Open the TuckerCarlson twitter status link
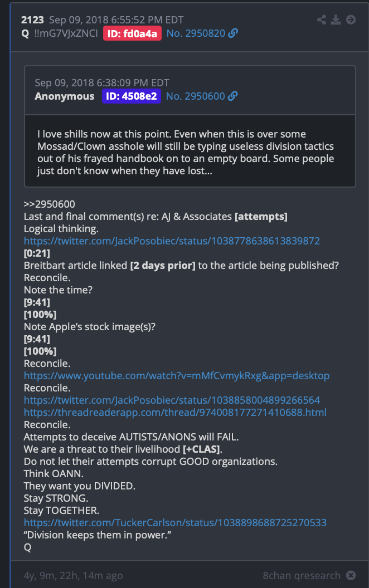This screenshot has width=369, height=588. point(175,523)
